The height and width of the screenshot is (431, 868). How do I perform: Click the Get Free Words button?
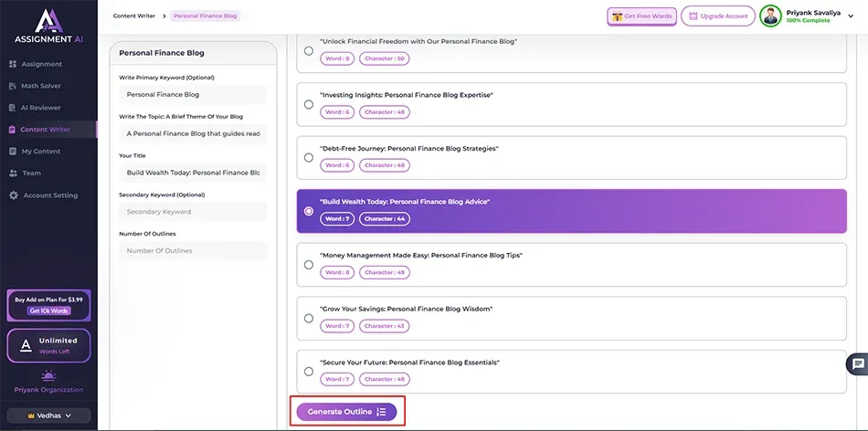tap(641, 16)
